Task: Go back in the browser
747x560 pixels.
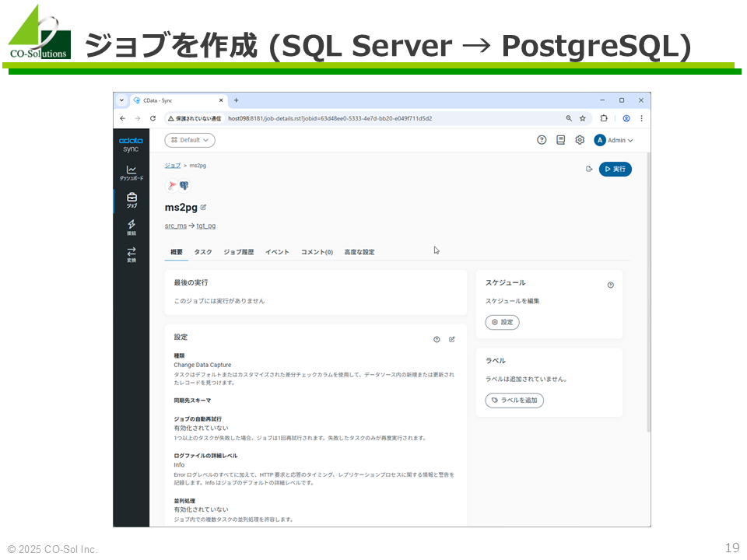Action: pyautogui.click(x=123, y=118)
